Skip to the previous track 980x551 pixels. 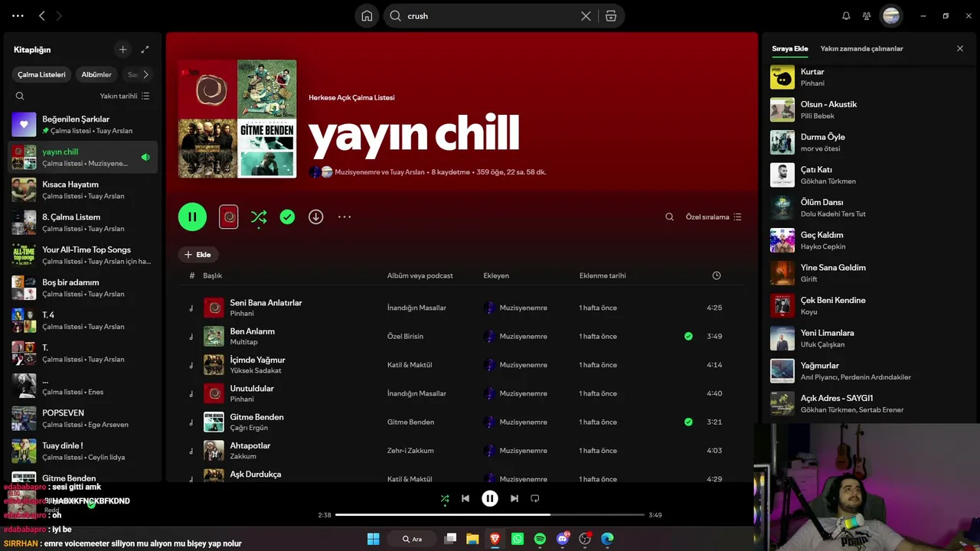coord(465,499)
